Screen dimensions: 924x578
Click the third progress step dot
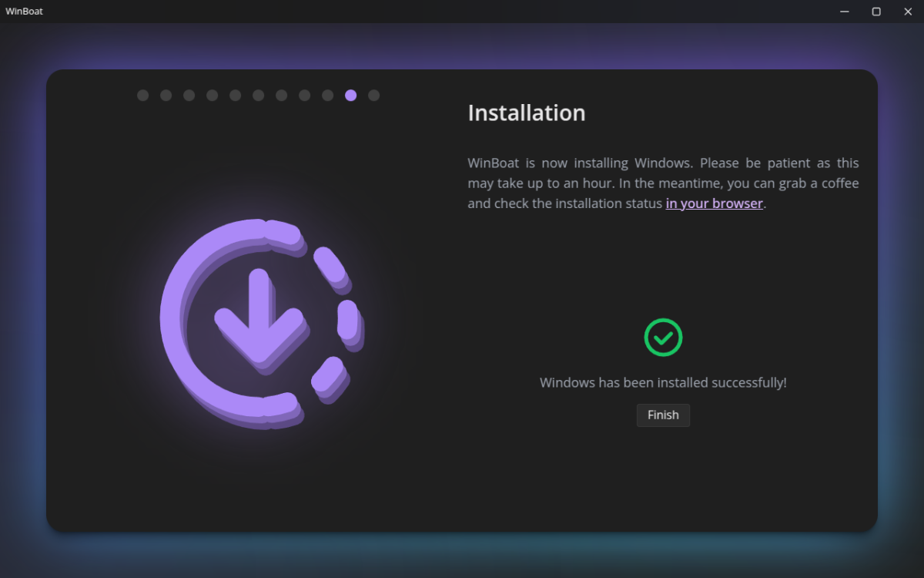189,95
